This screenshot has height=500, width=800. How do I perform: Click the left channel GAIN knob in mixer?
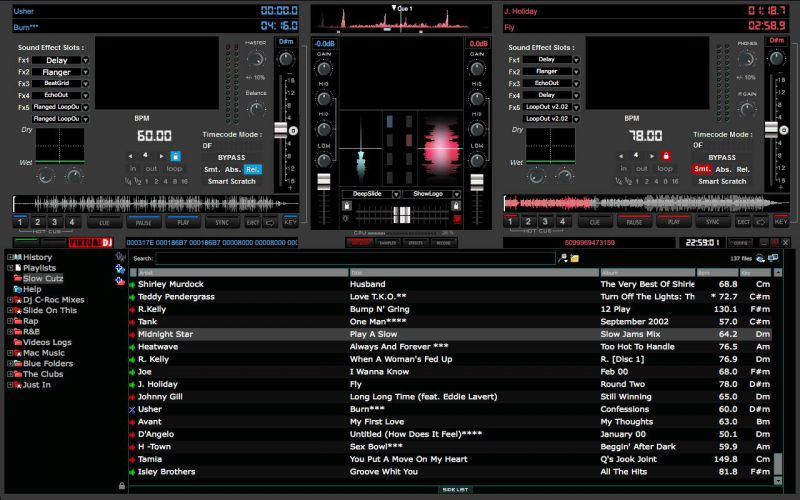coord(323,68)
